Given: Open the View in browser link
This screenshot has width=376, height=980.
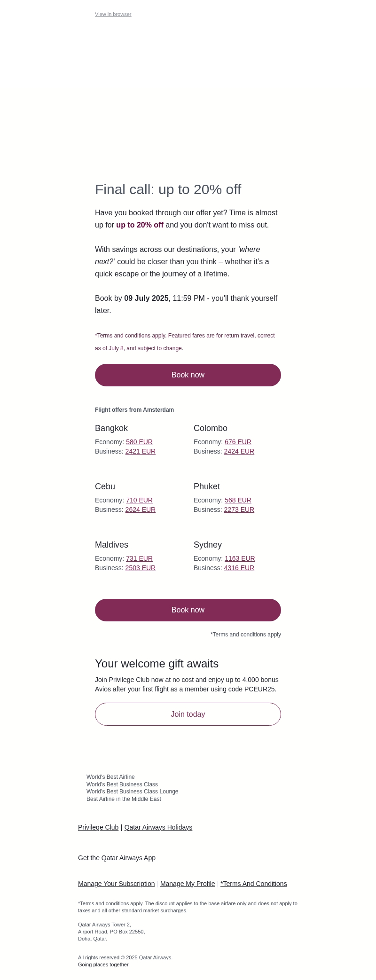Looking at the screenshot, I should click(x=113, y=15).
